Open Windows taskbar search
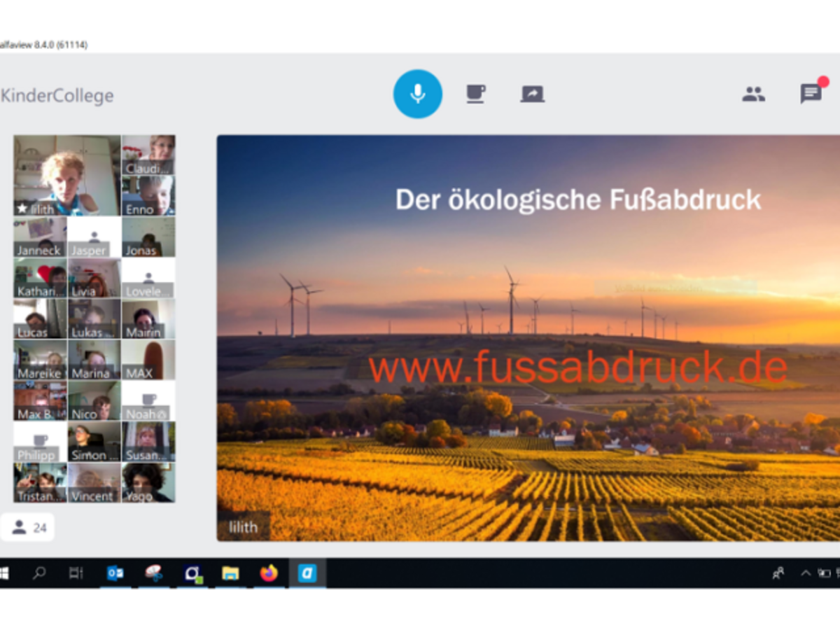Viewport: 840px width, 630px height. click(x=39, y=574)
